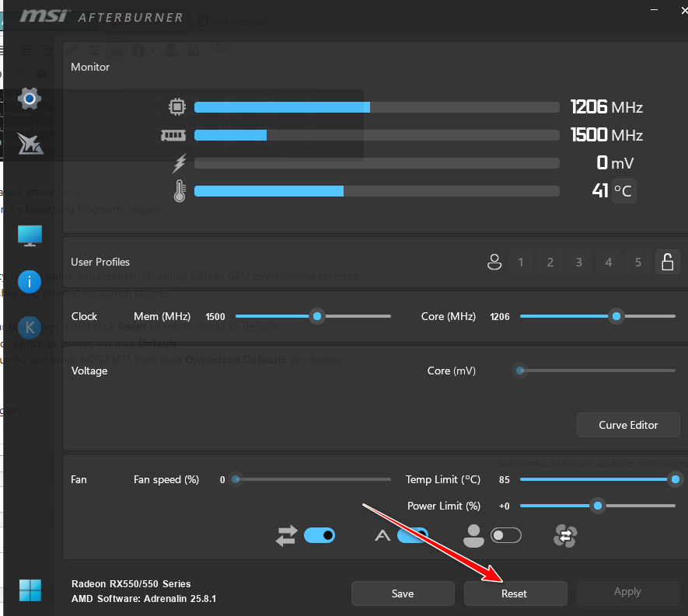Click the blue K icon in sidebar
This screenshot has width=688, height=616.
(x=30, y=327)
